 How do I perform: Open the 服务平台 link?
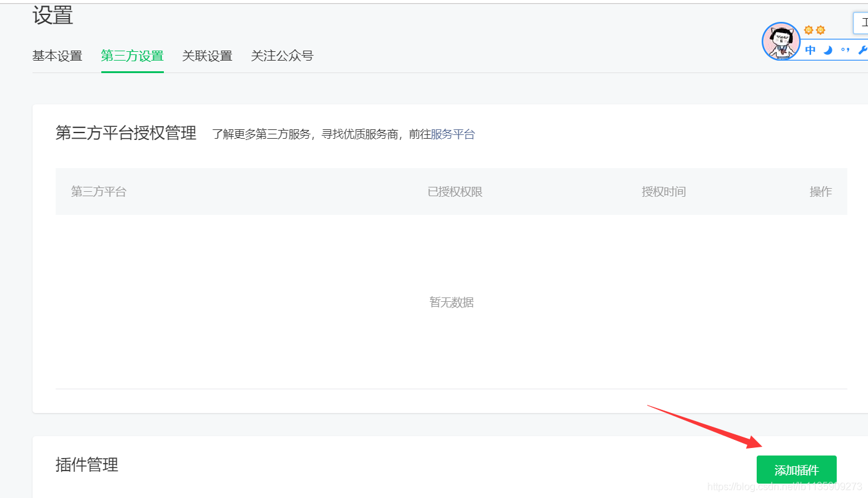453,134
